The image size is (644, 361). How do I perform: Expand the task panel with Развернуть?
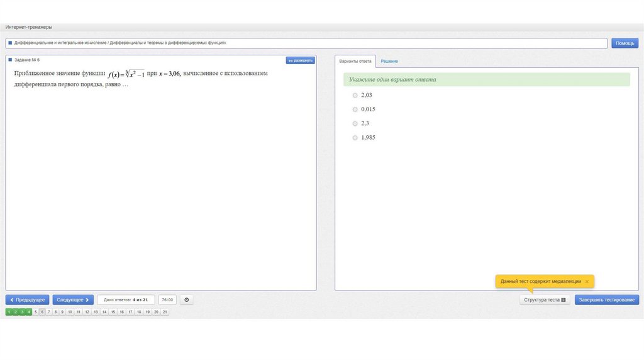pyautogui.click(x=300, y=60)
